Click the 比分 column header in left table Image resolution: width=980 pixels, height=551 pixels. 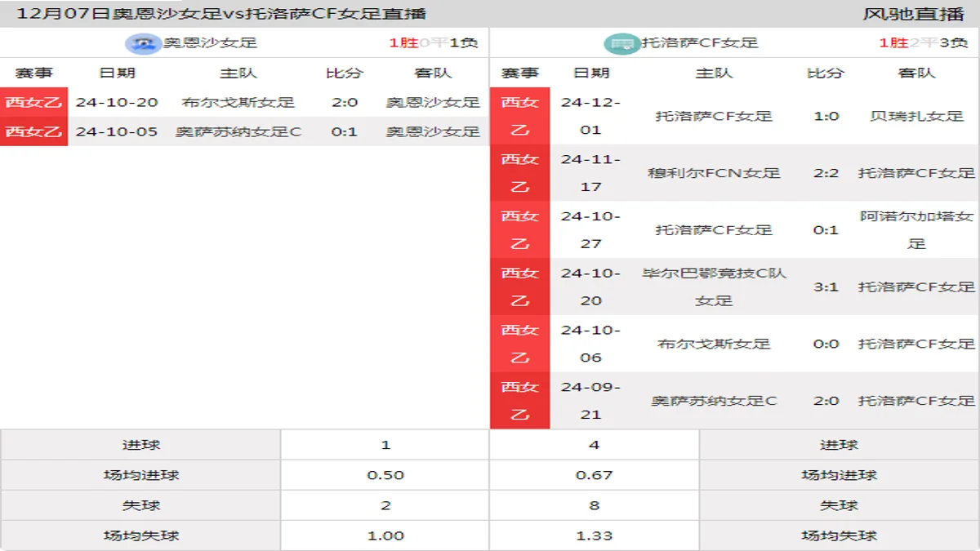coord(345,73)
